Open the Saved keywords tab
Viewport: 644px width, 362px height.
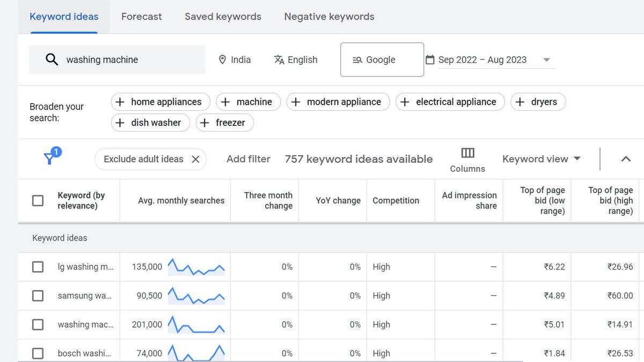click(x=223, y=17)
